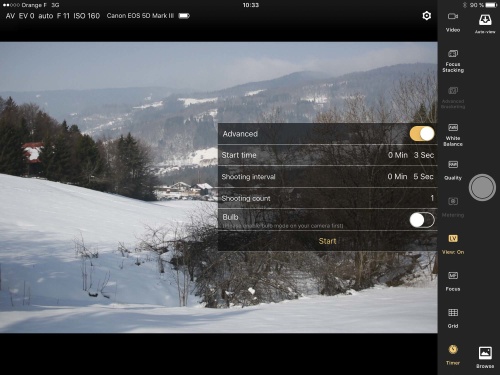Open the Video mode icon
Viewport: 500px width, 375px height.
[x=453, y=16]
